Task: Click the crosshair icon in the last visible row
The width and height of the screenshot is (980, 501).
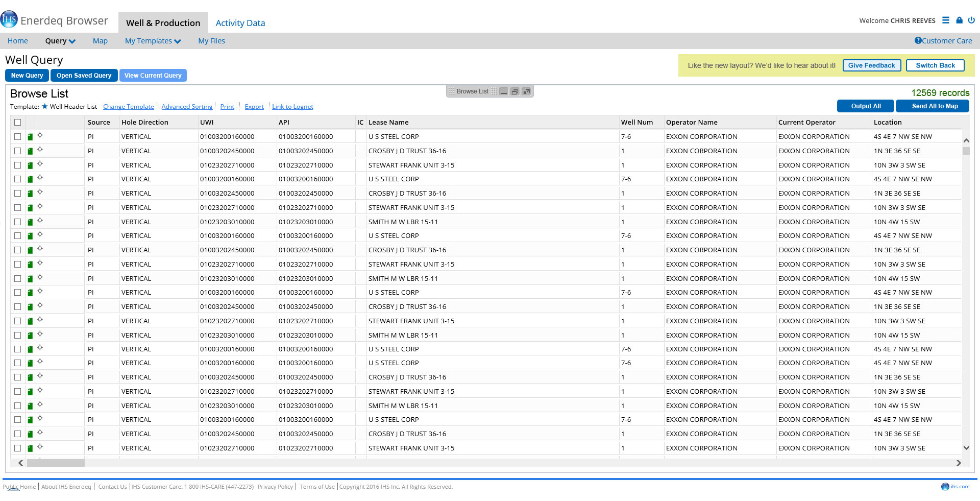Action: [x=40, y=447]
